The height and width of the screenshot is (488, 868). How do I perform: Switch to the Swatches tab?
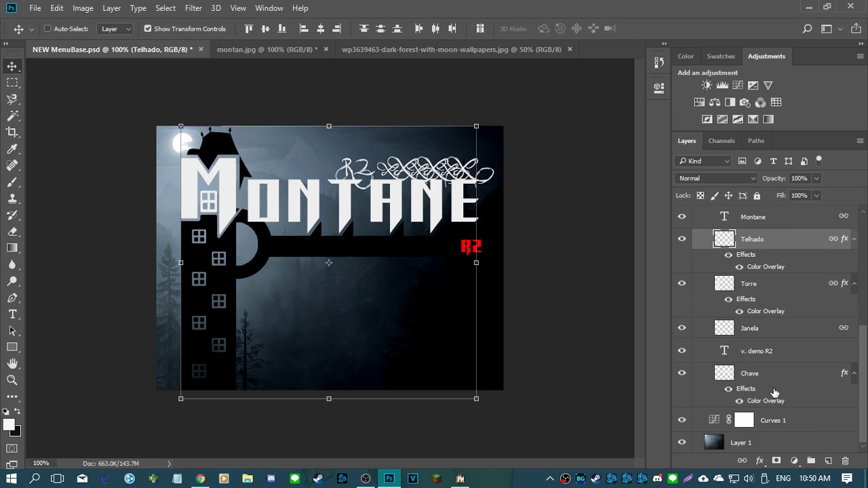[x=721, y=56]
